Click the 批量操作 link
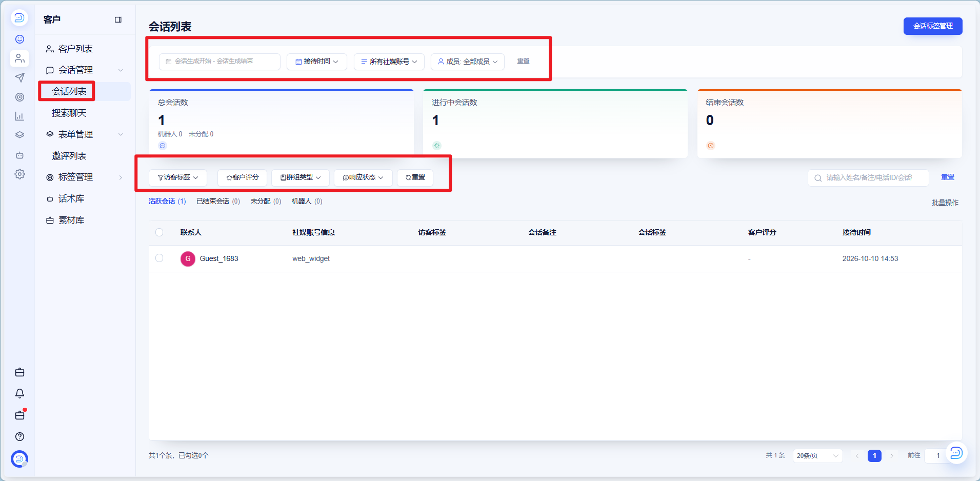Viewport: 980px width, 481px height. [945, 203]
